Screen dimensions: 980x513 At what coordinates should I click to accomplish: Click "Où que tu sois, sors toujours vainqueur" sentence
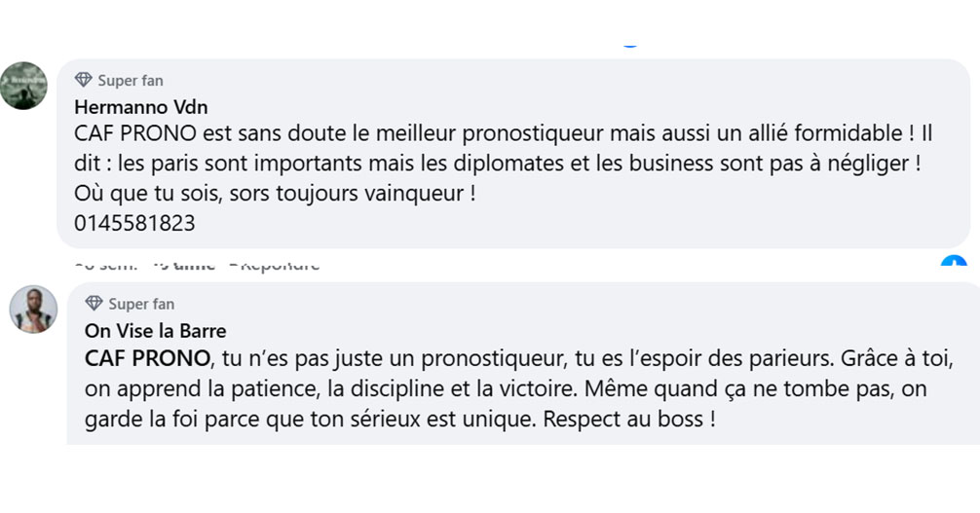273,194
